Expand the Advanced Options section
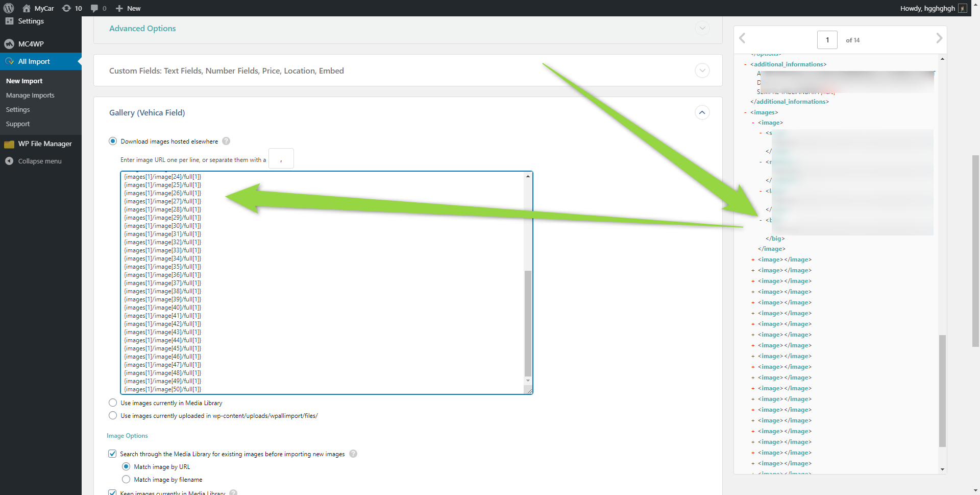This screenshot has width=980, height=495. [702, 28]
